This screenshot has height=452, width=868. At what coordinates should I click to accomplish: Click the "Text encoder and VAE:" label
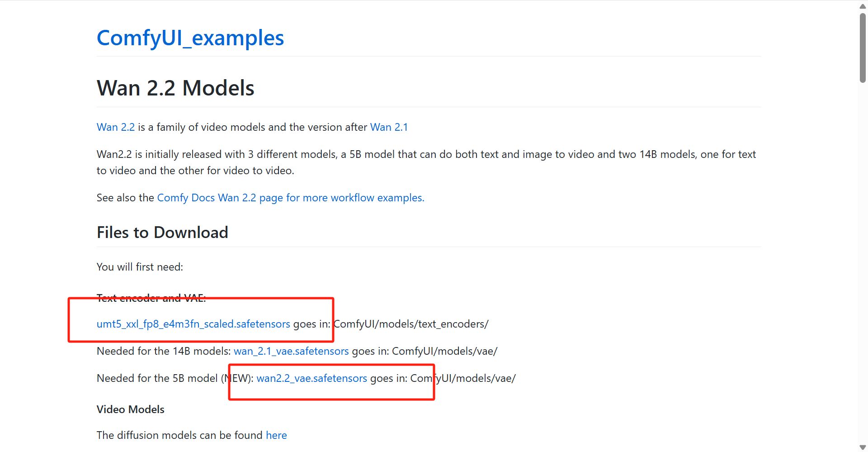click(x=151, y=298)
